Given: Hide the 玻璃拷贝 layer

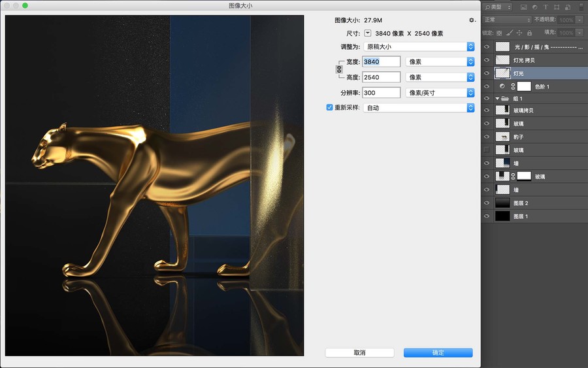Looking at the screenshot, I should (x=487, y=110).
